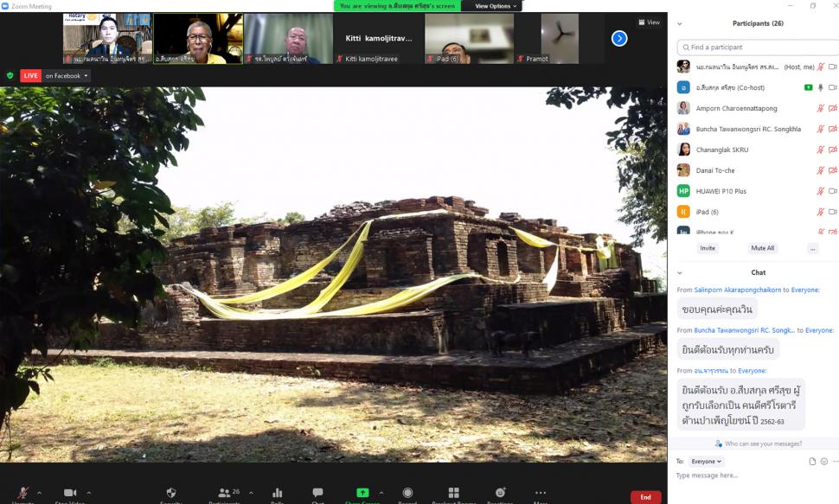Click in the Find a participant search field

tap(758, 47)
